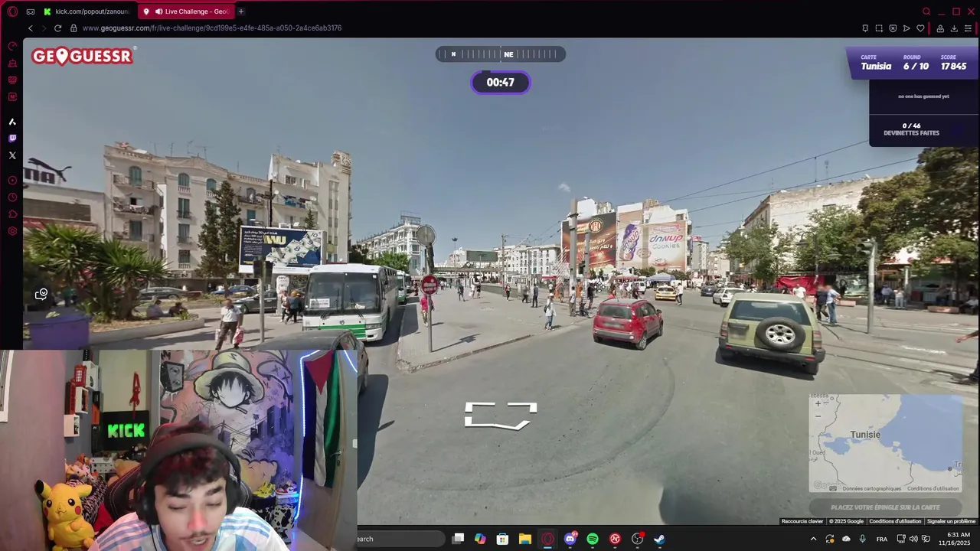Click the microphone tray icon
The height and width of the screenshot is (551, 980).
[x=863, y=539]
